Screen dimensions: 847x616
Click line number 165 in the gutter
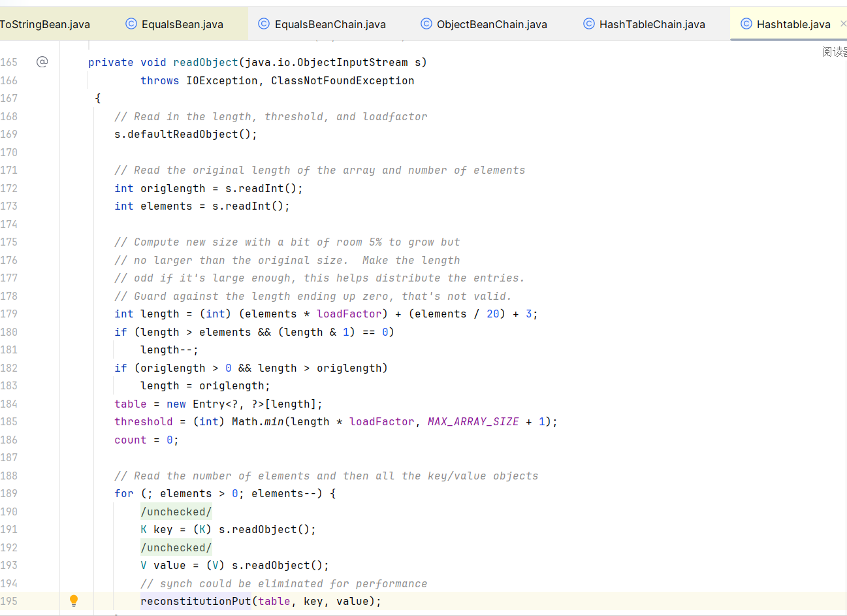point(9,62)
